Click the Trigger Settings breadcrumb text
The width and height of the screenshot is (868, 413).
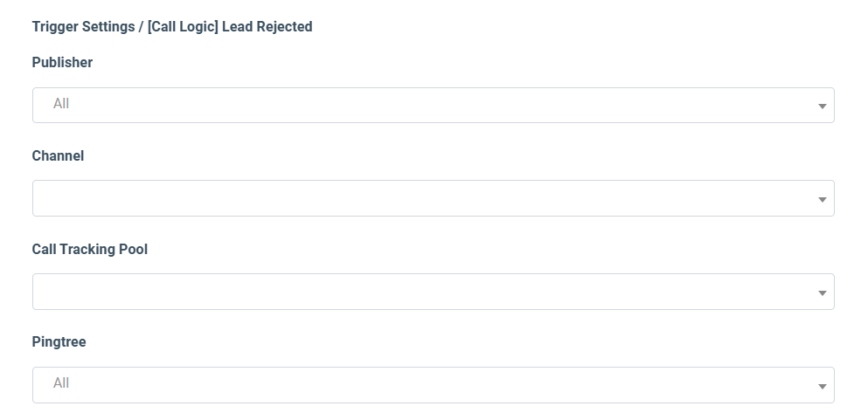pos(81,27)
